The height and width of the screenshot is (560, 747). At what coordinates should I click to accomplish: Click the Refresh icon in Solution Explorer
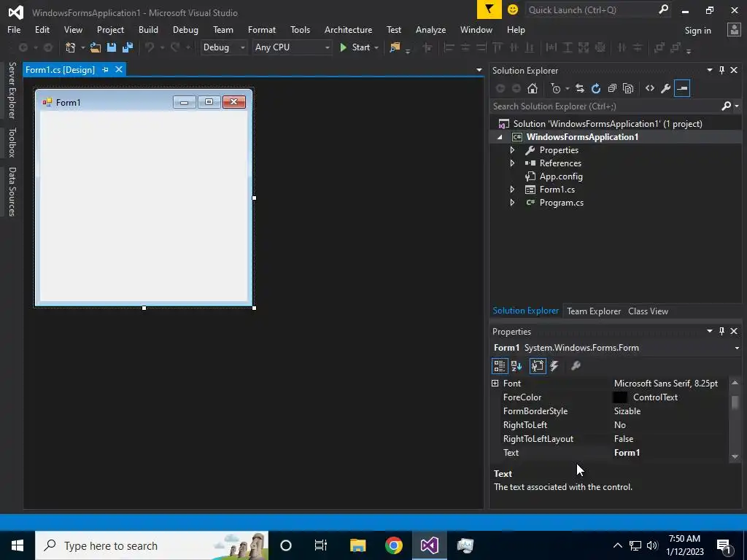[596, 88]
